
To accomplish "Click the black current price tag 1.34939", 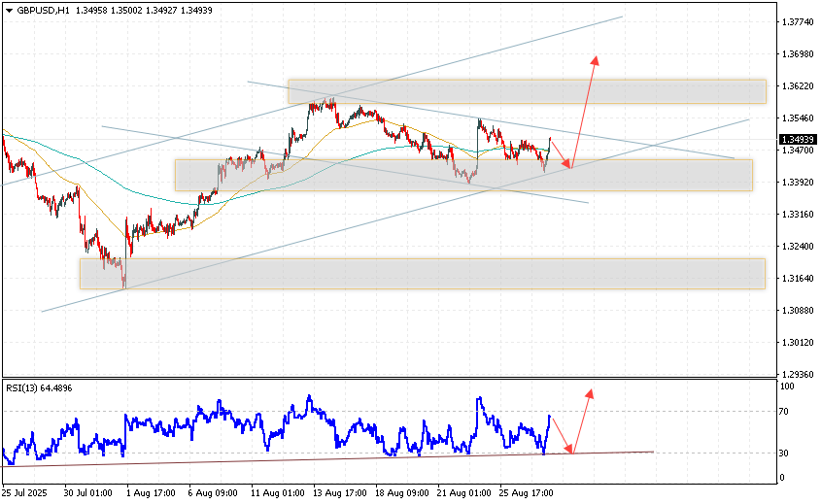I will [x=798, y=139].
